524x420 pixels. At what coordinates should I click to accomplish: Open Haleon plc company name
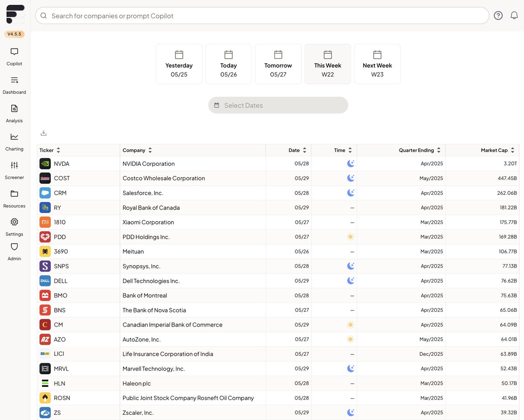(x=137, y=383)
